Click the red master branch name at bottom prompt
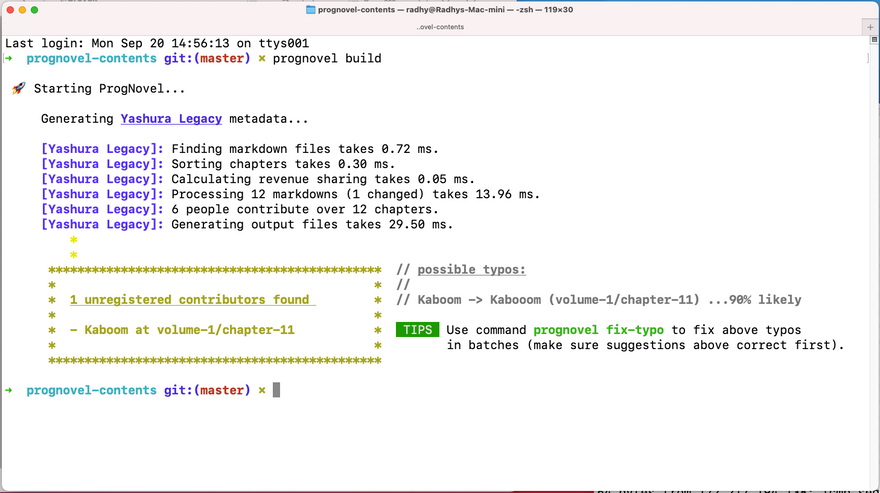The image size is (880, 493). (222, 390)
